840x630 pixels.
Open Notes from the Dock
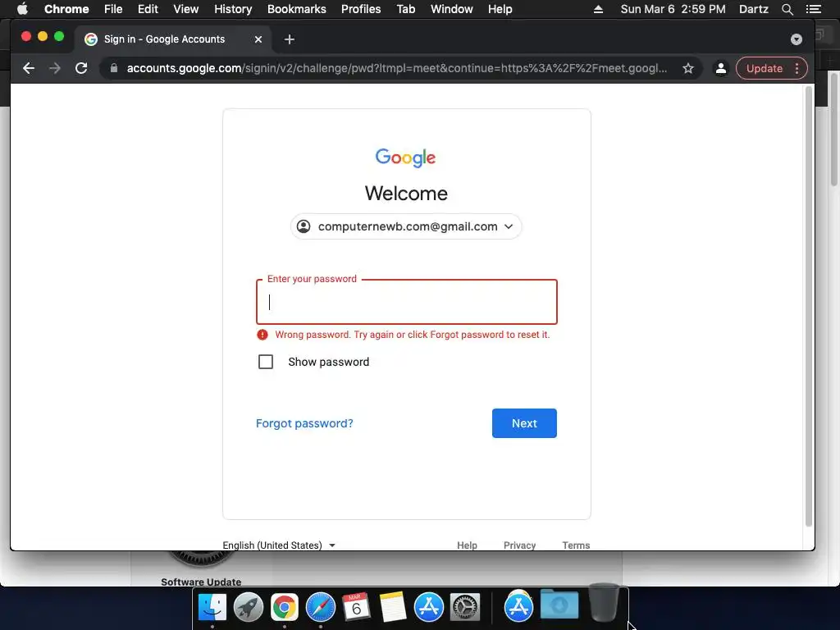pos(393,607)
